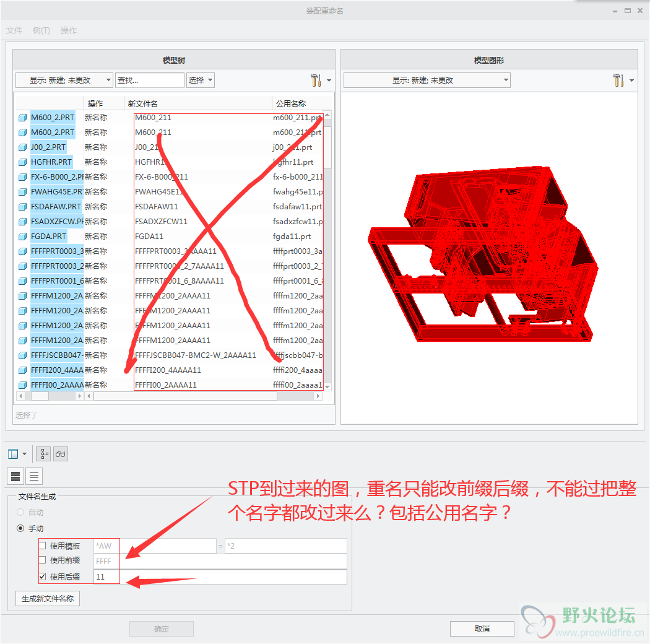Click new file name FFFFI200_4AAAA11
The image size is (650, 644).
point(168,370)
